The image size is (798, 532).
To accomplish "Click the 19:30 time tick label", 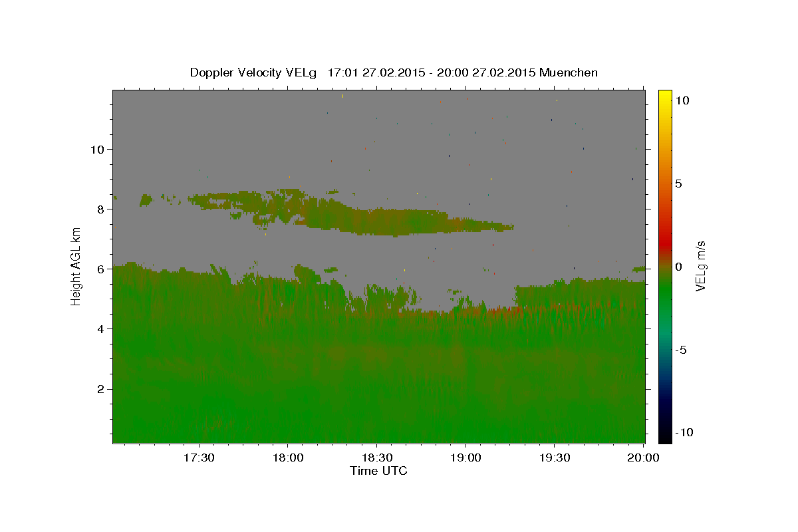I will click(555, 458).
